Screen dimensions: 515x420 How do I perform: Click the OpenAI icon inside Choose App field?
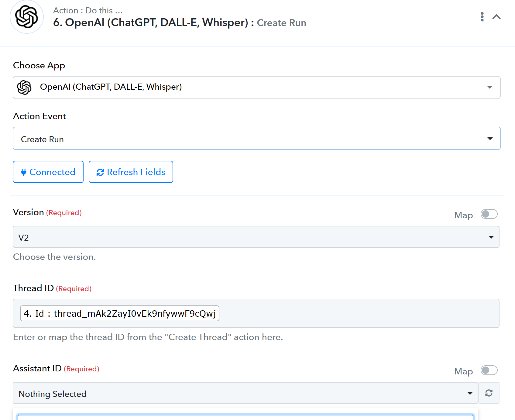(x=24, y=88)
